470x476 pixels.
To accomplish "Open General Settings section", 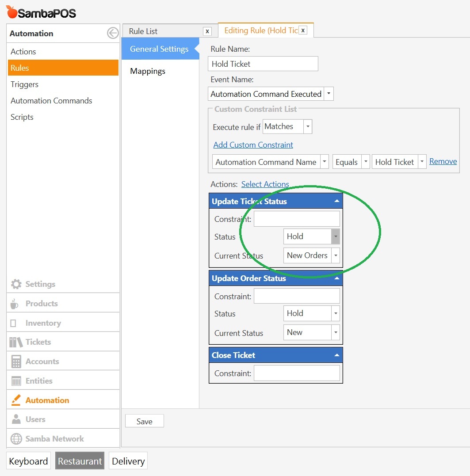I will [160, 49].
